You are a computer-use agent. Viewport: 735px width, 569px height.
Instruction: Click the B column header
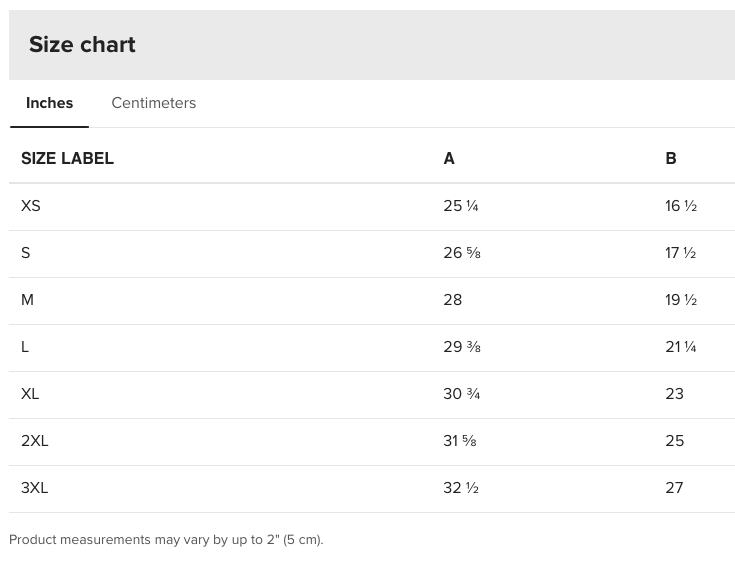click(671, 158)
